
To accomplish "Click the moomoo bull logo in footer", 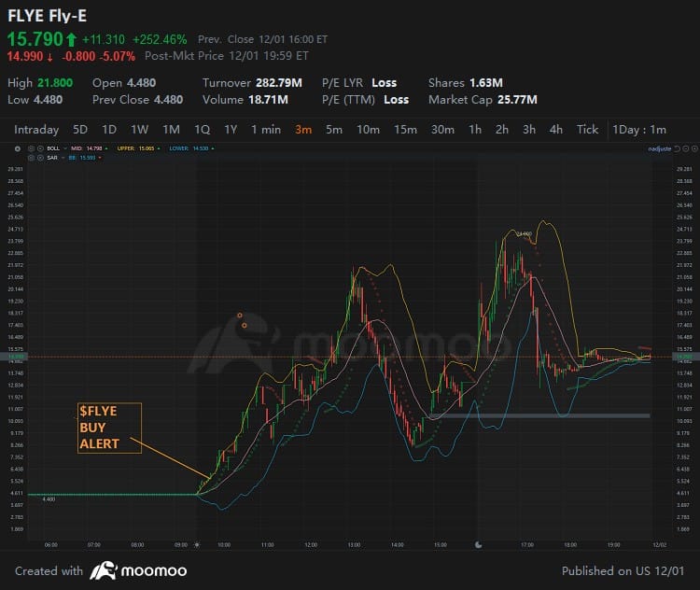I will pyautogui.click(x=103, y=570).
